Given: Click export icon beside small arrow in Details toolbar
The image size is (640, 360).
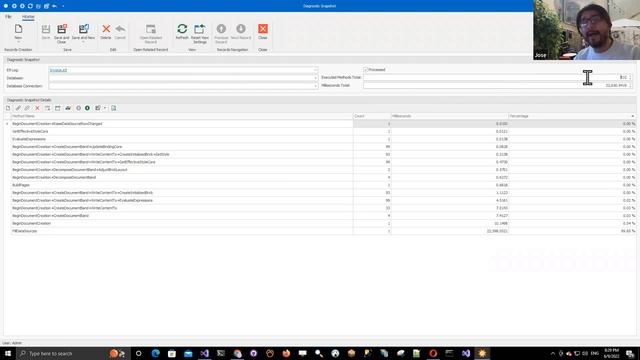Looking at the screenshot, I should click(98, 108).
